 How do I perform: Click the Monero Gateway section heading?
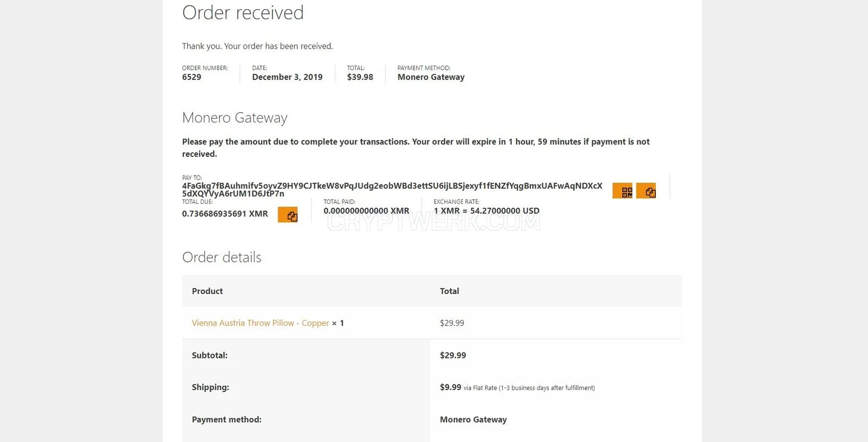coord(235,118)
